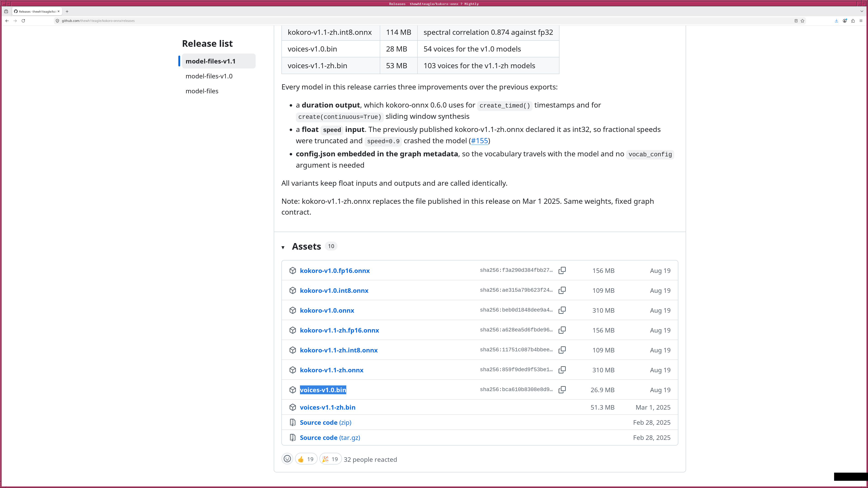
Task: Open the extensions puzzle icon
Action: click(853, 21)
